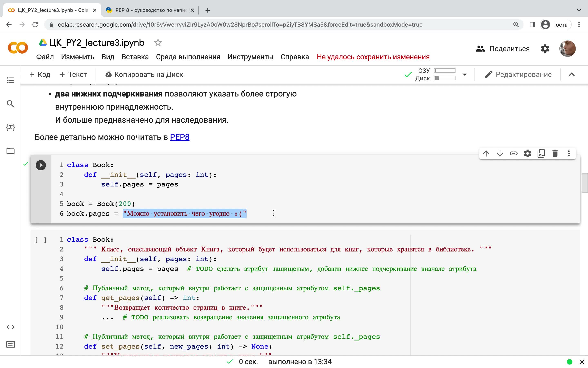Open the variables {x} panel
The height and width of the screenshot is (368, 588).
click(x=10, y=127)
